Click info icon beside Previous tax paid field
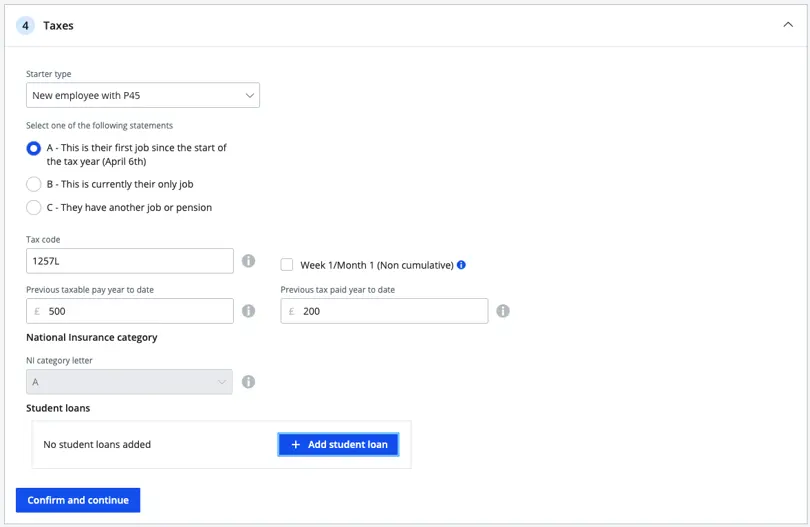 click(503, 311)
